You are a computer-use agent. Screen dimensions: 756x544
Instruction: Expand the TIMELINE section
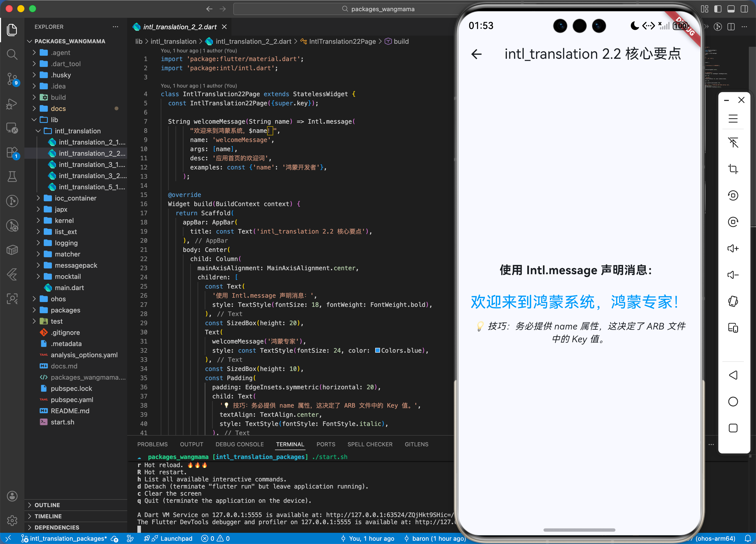76,516
